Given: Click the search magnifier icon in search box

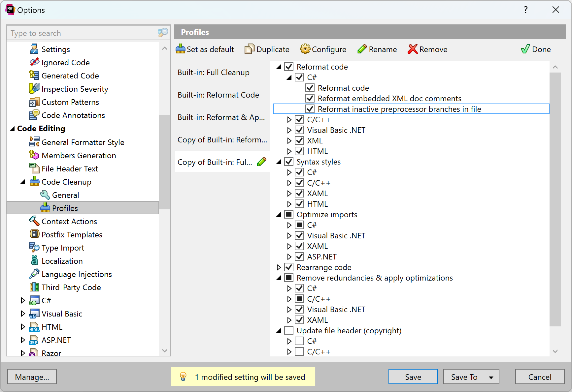Looking at the screenshot, I should pos(163,33).
